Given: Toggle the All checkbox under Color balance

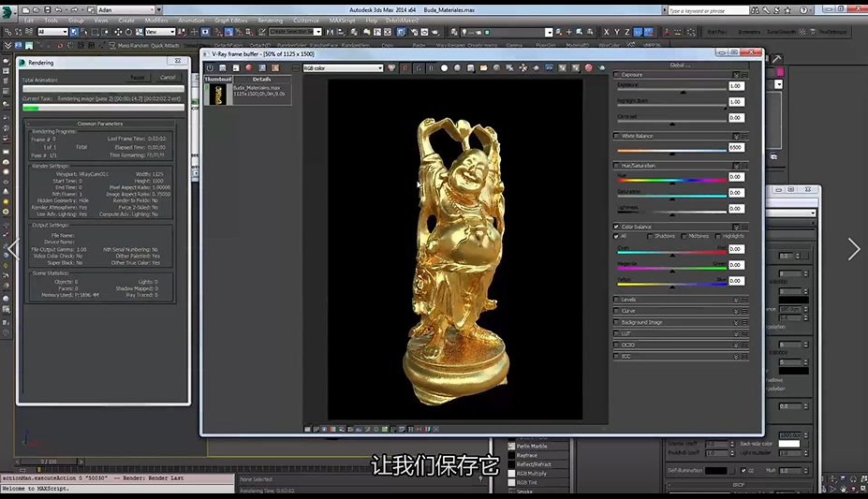Looking at the screenshot, I should click(x=617, y=236).
